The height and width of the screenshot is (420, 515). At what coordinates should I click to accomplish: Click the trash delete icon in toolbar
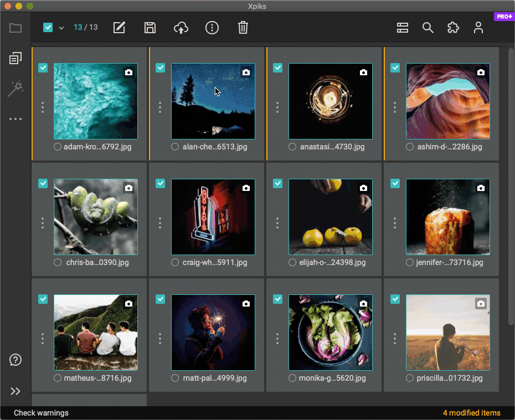click(x=243, y=28)
